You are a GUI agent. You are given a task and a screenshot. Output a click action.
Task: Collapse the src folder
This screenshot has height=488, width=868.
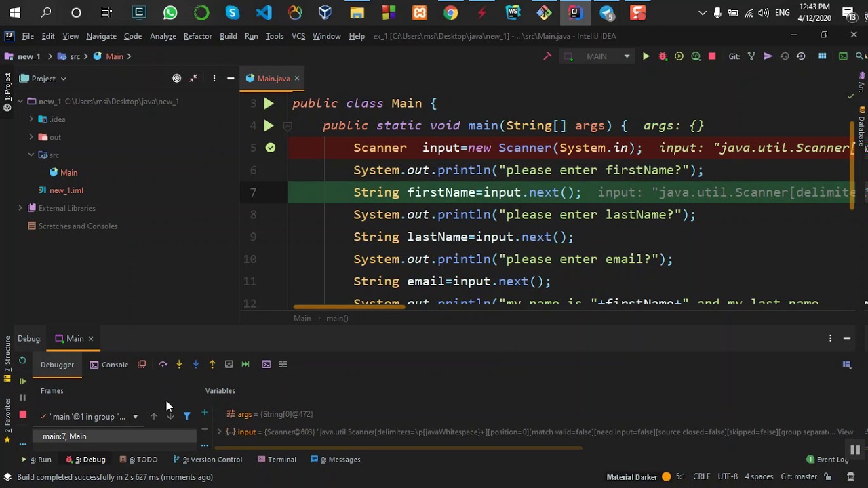pos(31,155)
